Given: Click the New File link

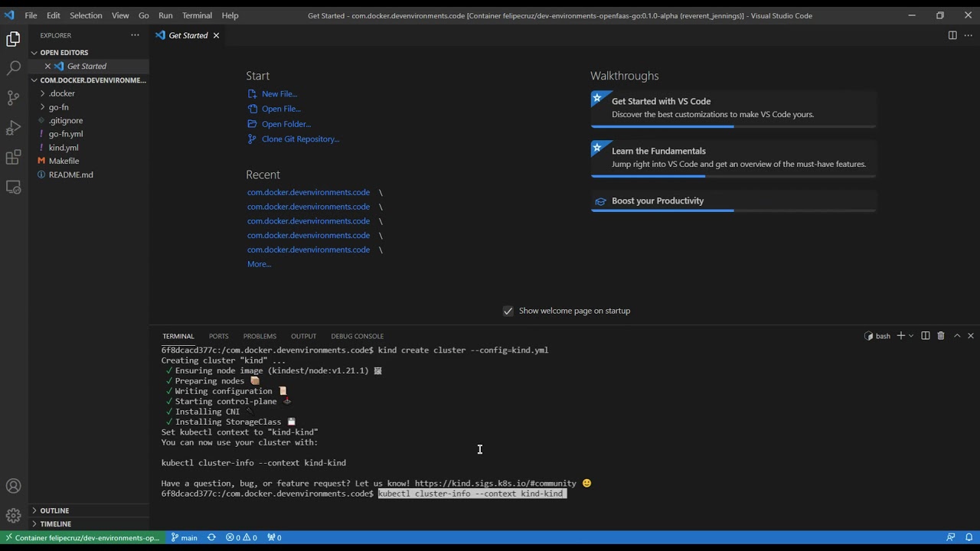Looking at the screenshot, I should [279, 94].
